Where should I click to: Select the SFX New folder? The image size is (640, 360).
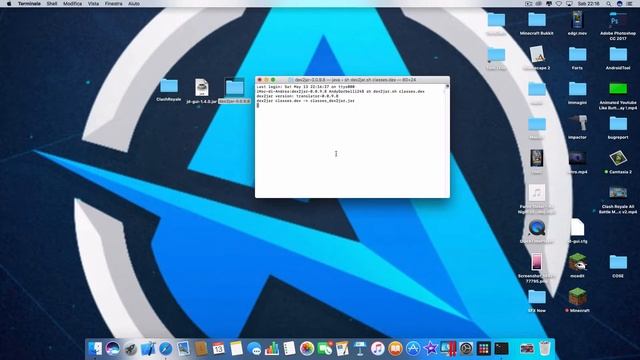tap(537, 301)
